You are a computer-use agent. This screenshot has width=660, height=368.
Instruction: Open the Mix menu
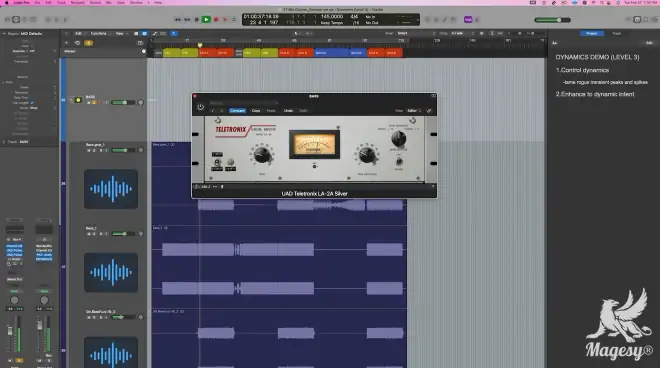point(109,3)
